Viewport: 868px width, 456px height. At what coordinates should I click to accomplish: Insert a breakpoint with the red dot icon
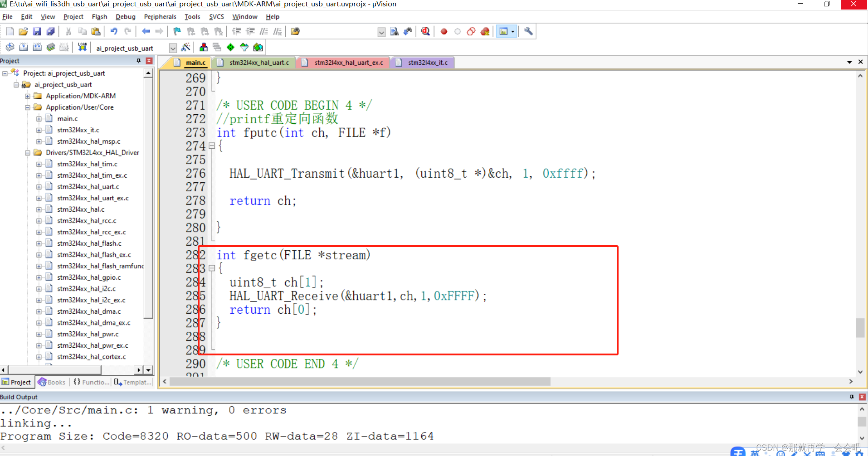[x=444, y=31]
